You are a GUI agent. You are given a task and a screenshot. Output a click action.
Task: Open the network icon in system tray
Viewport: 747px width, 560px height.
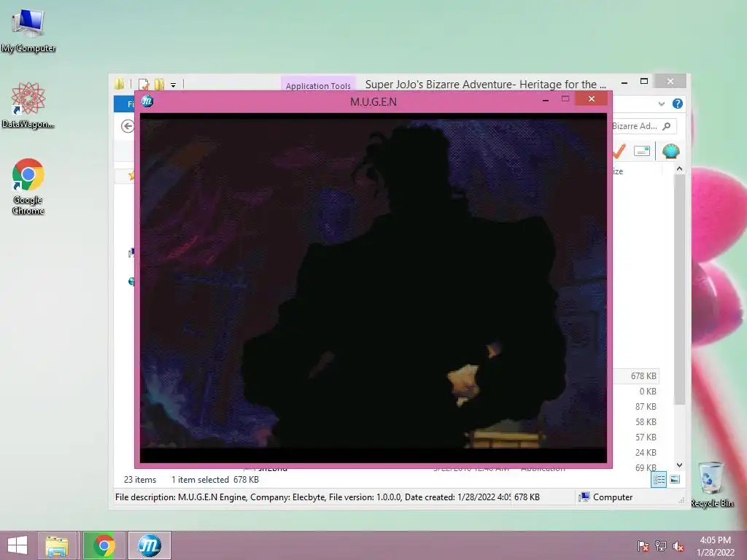point(660,546)
